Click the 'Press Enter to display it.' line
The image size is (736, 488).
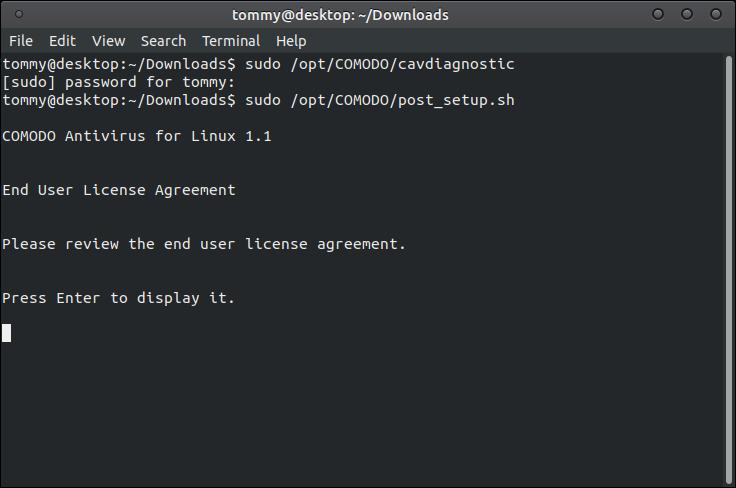coord(119,298)
